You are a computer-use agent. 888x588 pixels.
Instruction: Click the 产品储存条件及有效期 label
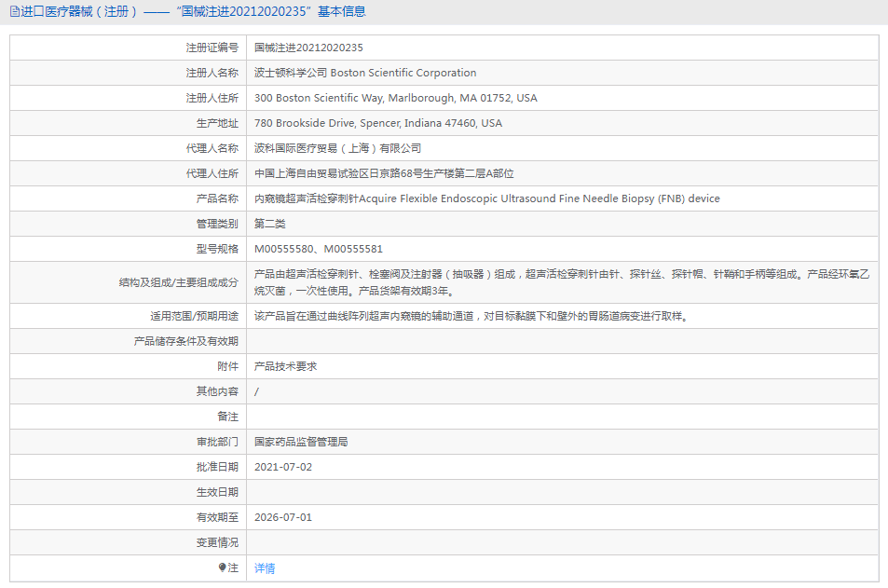[186, 341]
